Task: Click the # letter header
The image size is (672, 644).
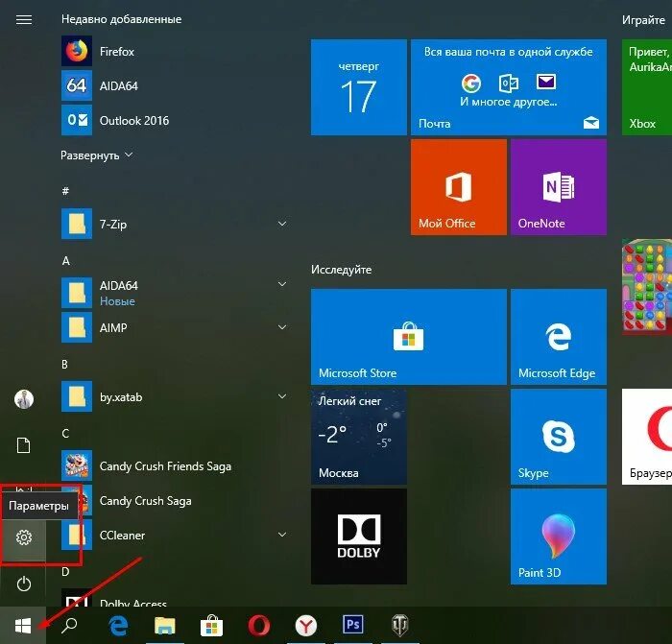Action: 65,191
